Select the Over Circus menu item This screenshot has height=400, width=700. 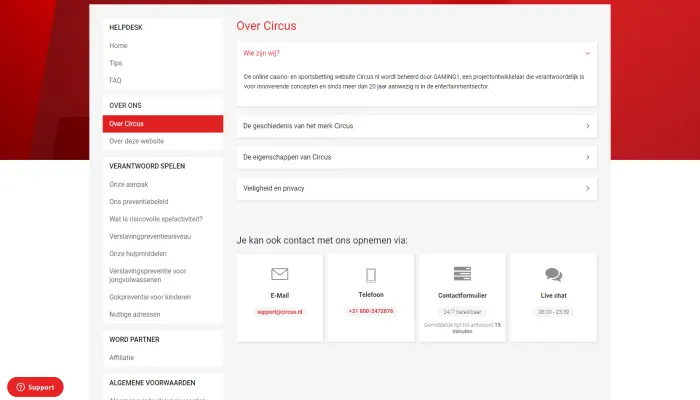(162, 124)
